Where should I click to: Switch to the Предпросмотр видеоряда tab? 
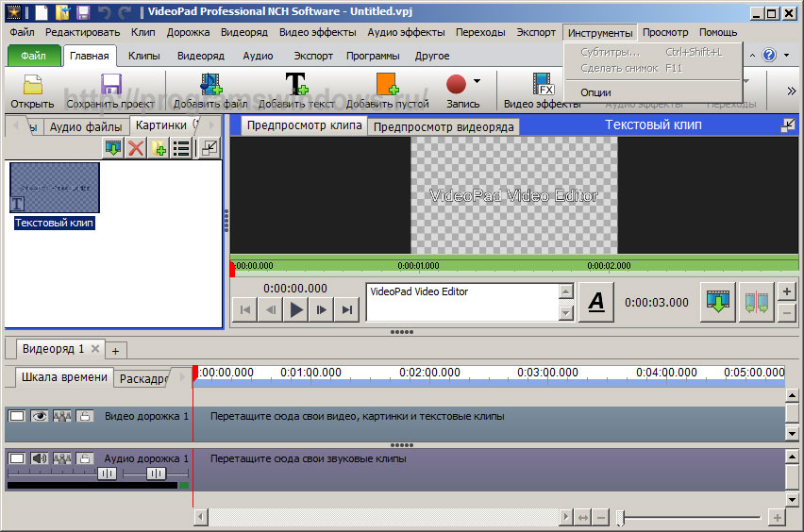point(443,126)
